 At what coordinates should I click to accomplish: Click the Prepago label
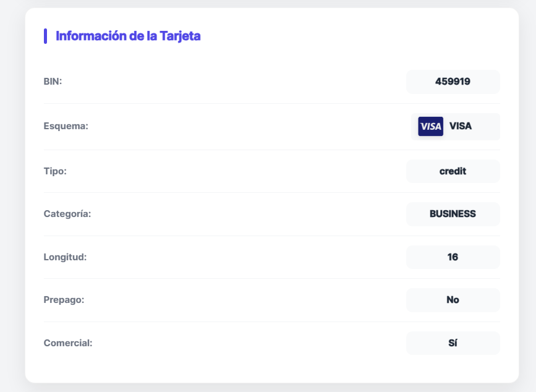pos(62,300)
